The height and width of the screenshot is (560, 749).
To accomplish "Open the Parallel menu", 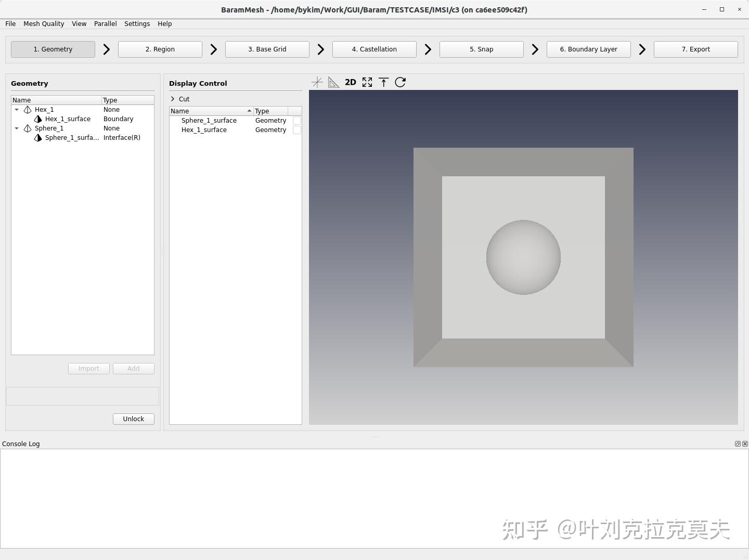I will [x=106, y=24].
